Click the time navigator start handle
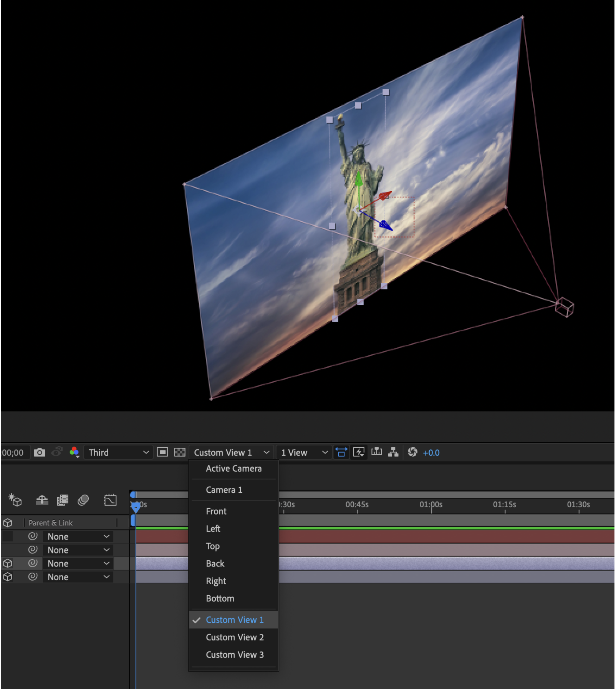This screenshot has height=691, width=616. tap(133, 494)
